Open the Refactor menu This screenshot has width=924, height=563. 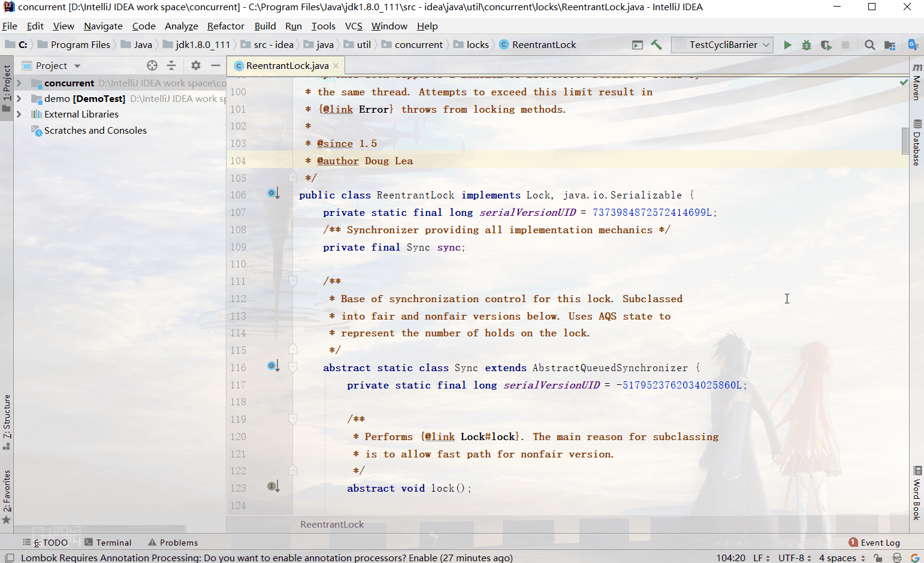point(226,26)
